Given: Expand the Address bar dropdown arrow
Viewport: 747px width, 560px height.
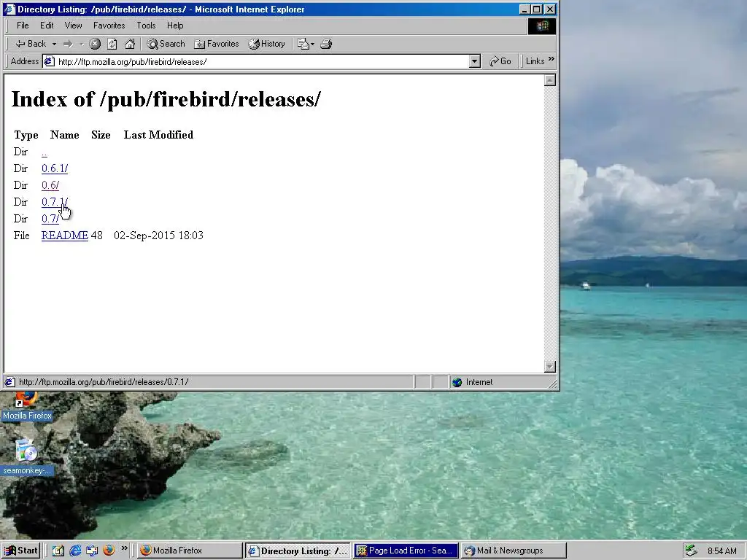Looking at the screenshot, I should (474, 61).
